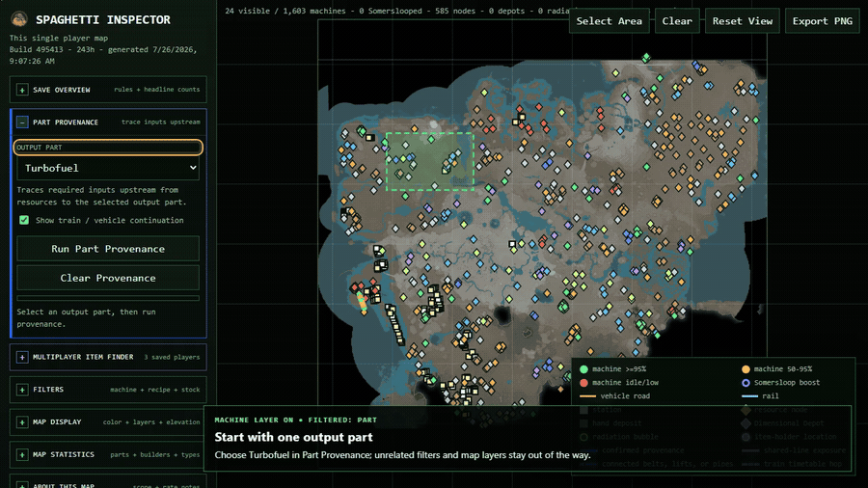
Task: Click the Clear button in top toolbar
Action: (677, 21)
